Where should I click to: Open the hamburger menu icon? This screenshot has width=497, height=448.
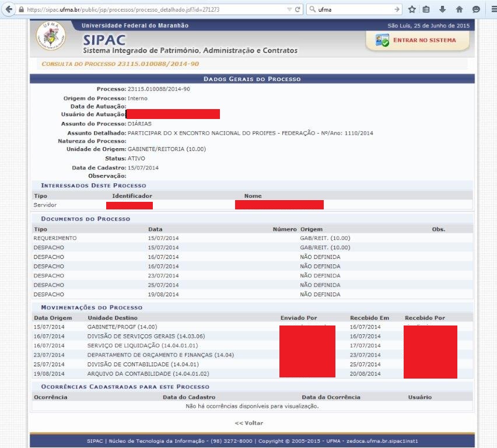coord(492,9)
